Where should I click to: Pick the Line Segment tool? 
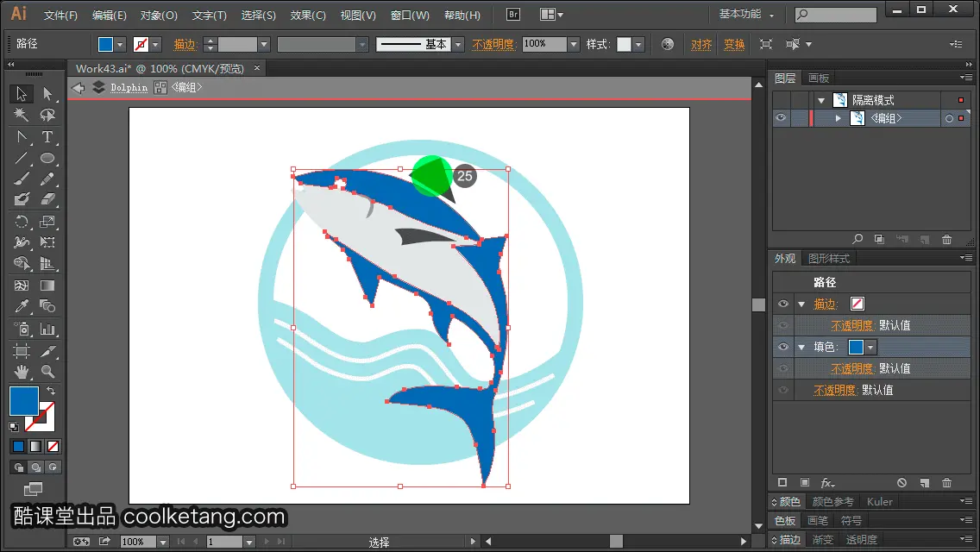tap(22, 158)
